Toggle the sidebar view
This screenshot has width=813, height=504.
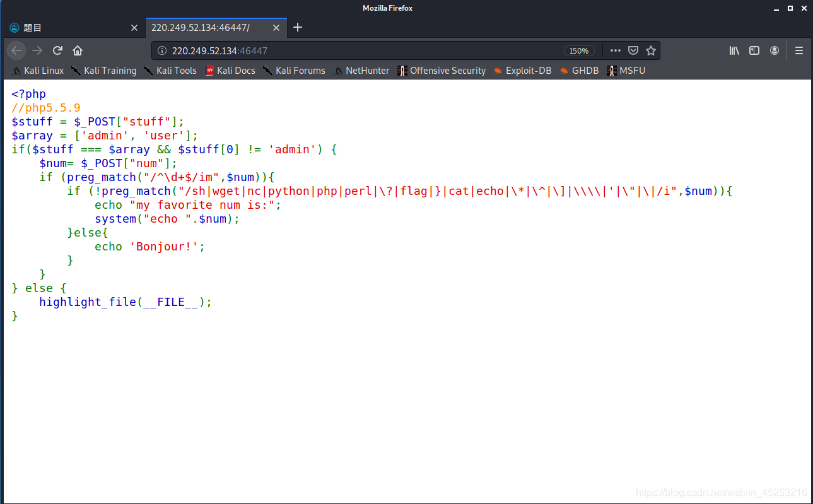click(754, 50)
